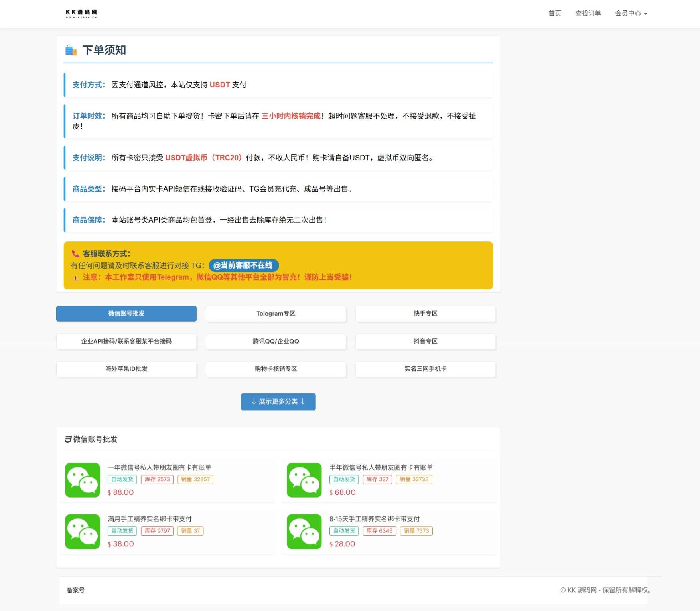
Task: Click the @当前客服不在线 Telegram contact badge
Action: 244,265
